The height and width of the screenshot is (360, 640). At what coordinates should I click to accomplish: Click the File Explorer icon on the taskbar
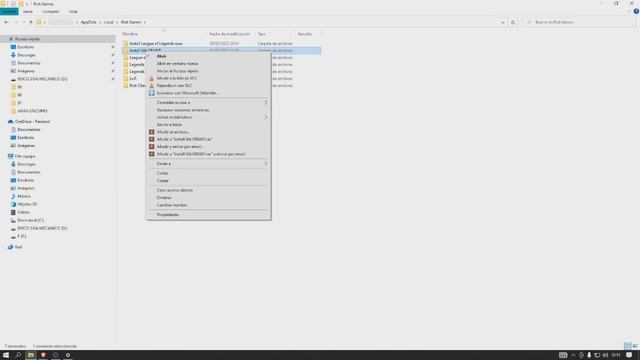pos(31,355)
